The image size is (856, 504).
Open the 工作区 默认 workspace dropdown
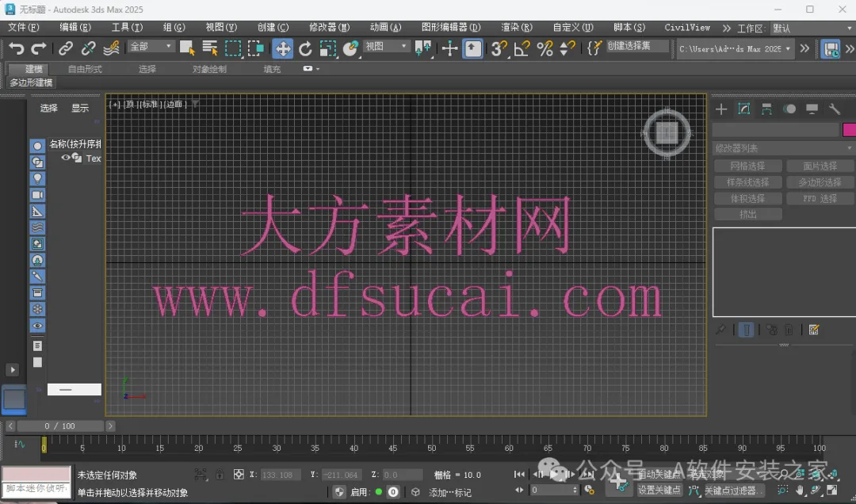pos(812,28)
